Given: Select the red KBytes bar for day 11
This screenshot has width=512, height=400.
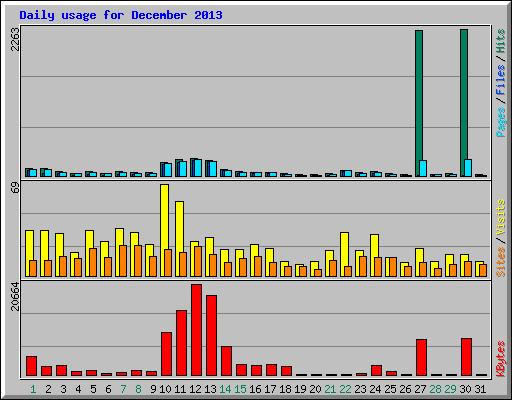Looking at the screenshot, I should point(181,343).
